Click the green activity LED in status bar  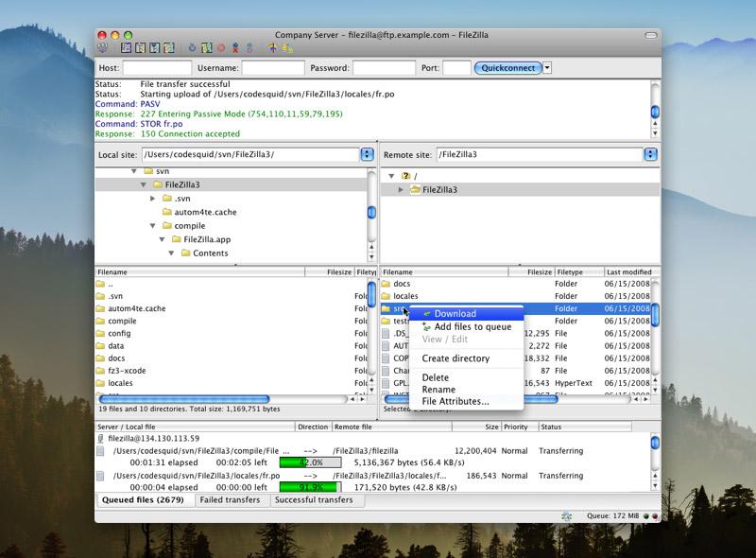point(646,516)
